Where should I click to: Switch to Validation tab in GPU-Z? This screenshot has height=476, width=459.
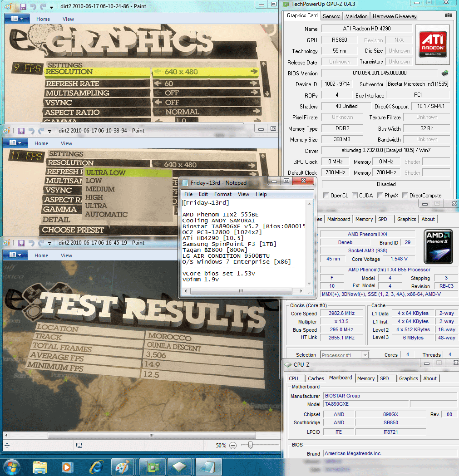356,16
